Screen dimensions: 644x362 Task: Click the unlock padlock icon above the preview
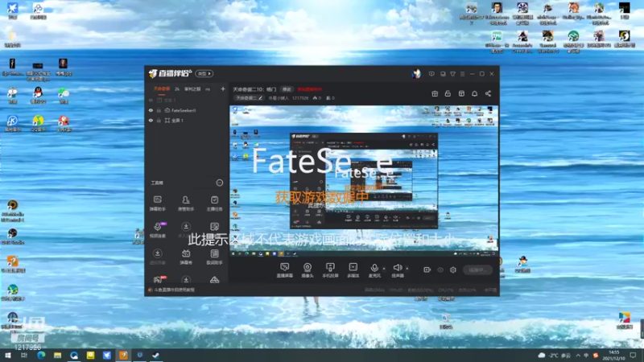click(x=448, y=93)
